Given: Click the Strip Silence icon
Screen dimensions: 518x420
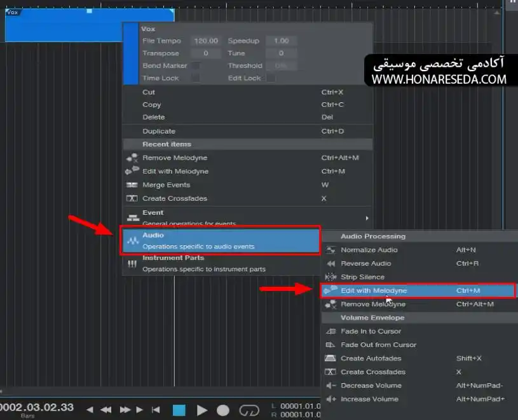Looking at the screenshot, I should (x=331, y=277).
